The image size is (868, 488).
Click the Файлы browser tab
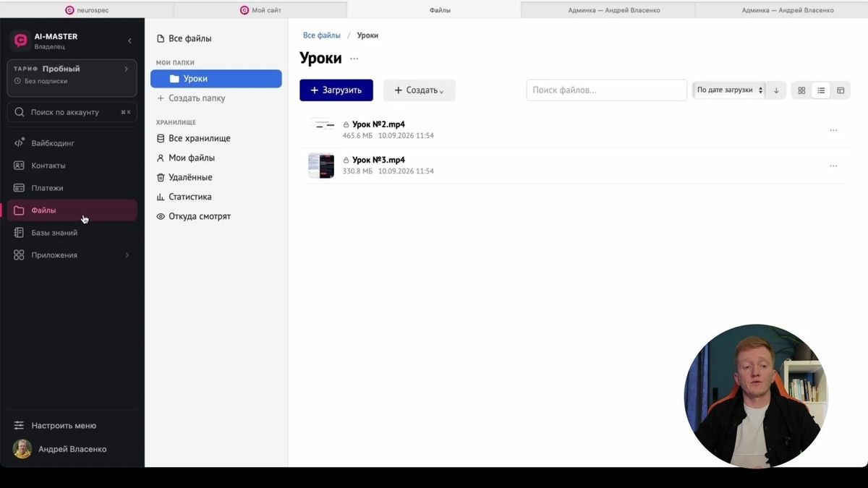tap(434, 10)
